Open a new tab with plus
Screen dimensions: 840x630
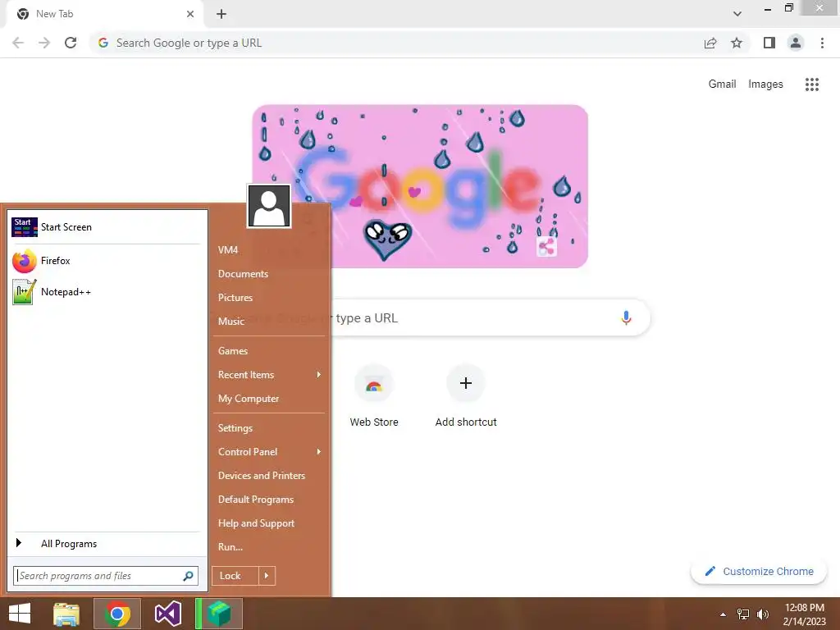221,14
